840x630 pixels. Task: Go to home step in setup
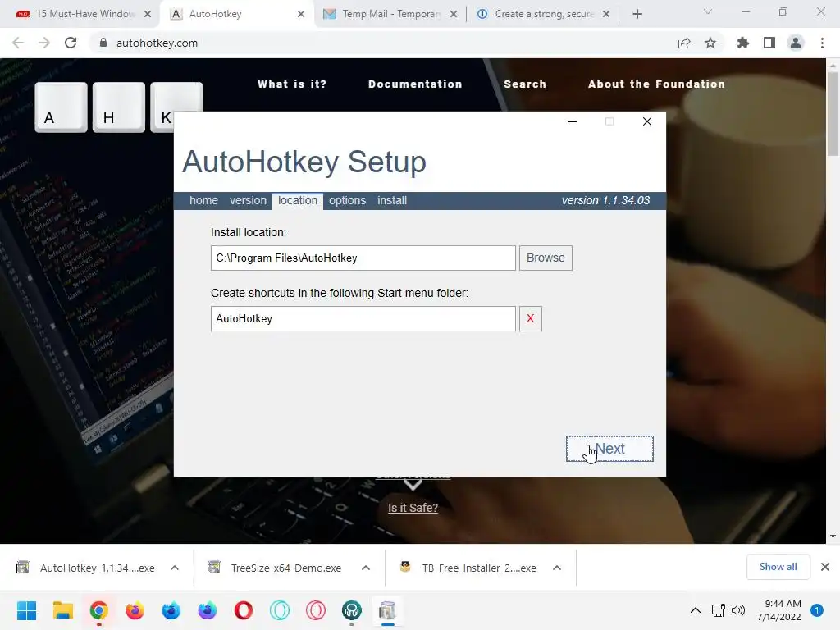[x=203, y=200]
